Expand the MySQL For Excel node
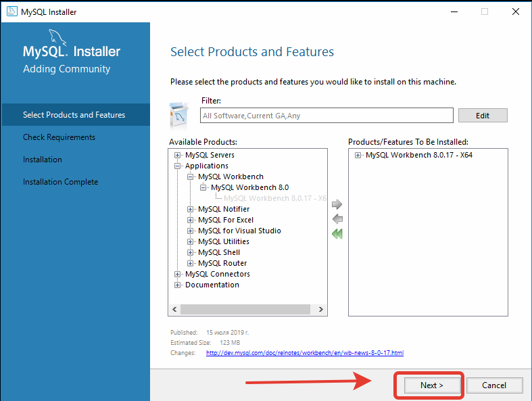Image resolution: width=532 pixels, height=401 pixels. (x=190, y=220)
